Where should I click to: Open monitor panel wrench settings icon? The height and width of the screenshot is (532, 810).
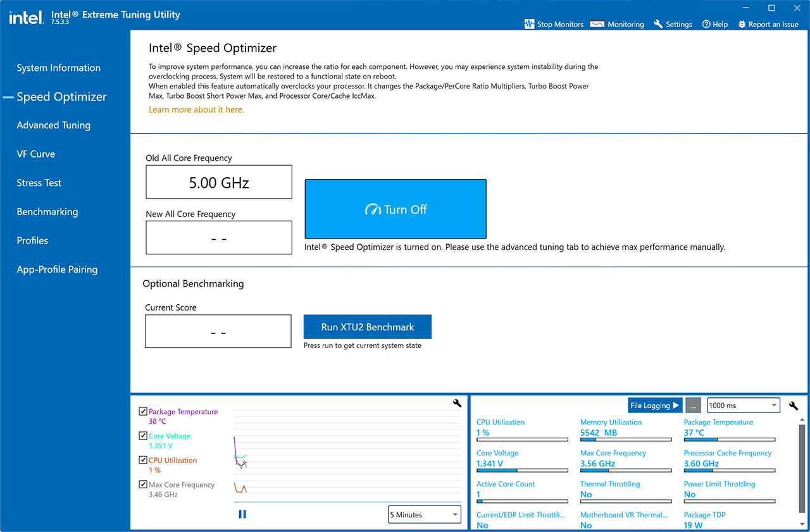(794, 405)
